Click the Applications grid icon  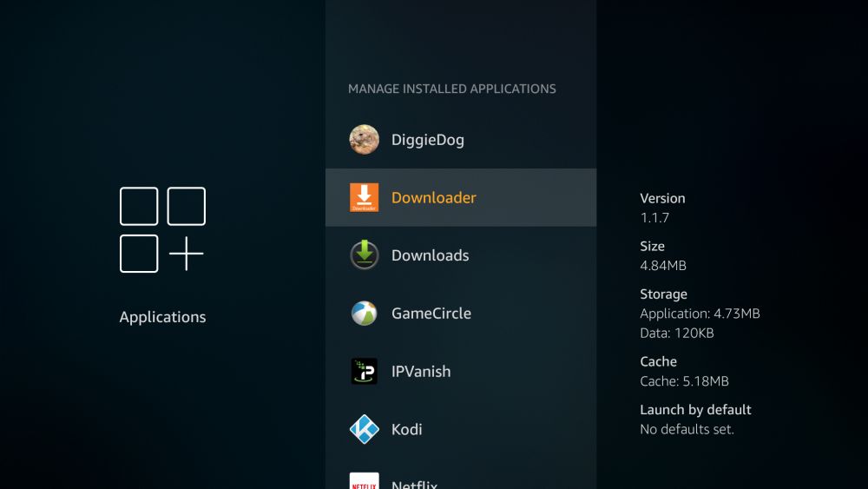pos(163,230)
